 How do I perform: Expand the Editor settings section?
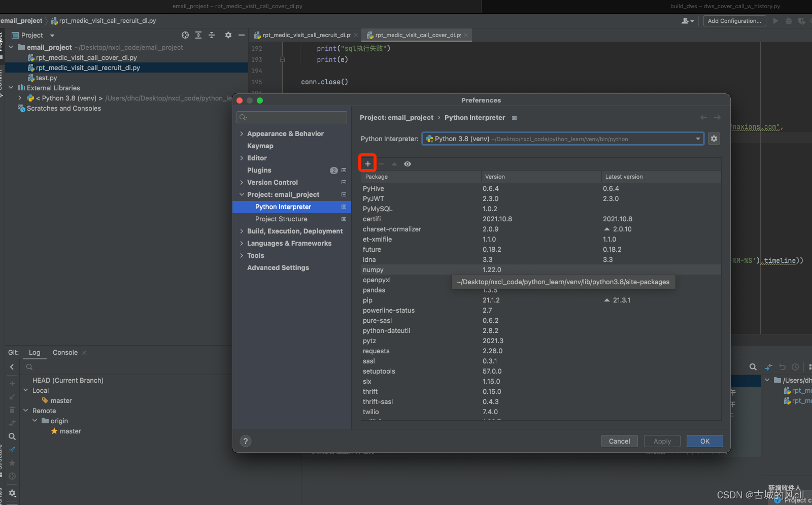coord(242,158)
